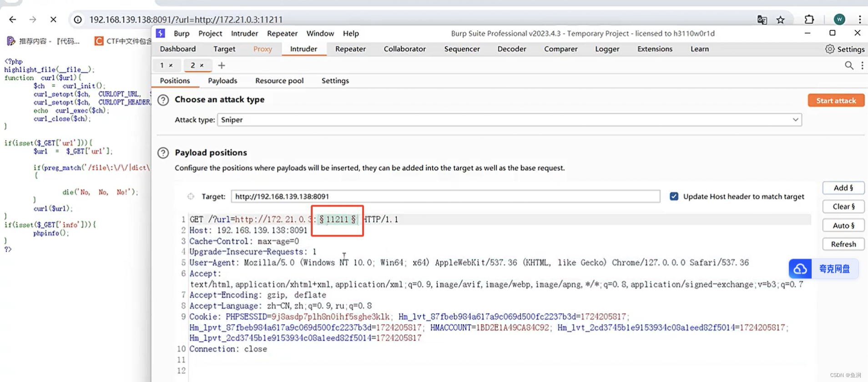Viewport: 868px width, 382px height.
Task: Click the Burp Suite logo icon
Action: [x=161, y=33]
